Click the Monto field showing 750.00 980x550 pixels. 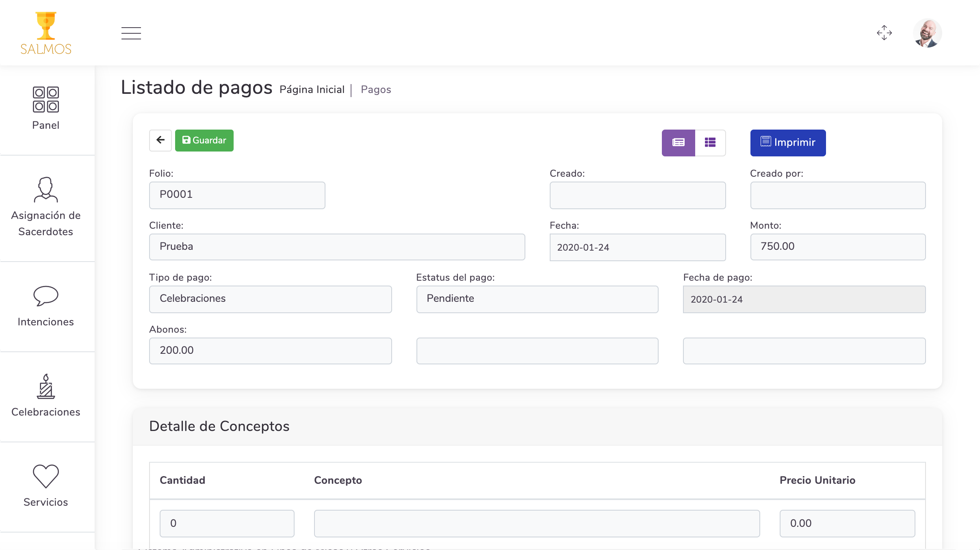click(838, 247)
